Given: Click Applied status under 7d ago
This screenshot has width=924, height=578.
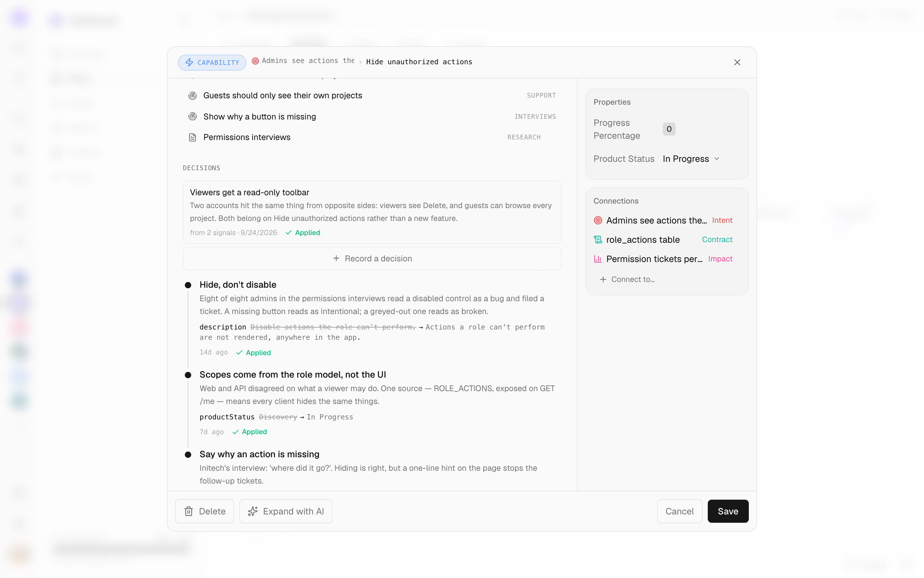Looking at the screenshot, I should point(250,432).
